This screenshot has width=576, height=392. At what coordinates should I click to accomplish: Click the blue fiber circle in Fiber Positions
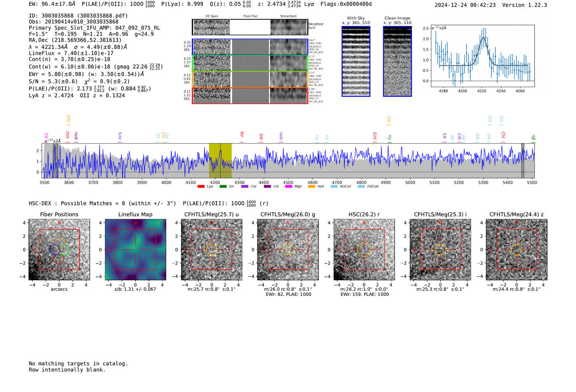pos(54,249)
